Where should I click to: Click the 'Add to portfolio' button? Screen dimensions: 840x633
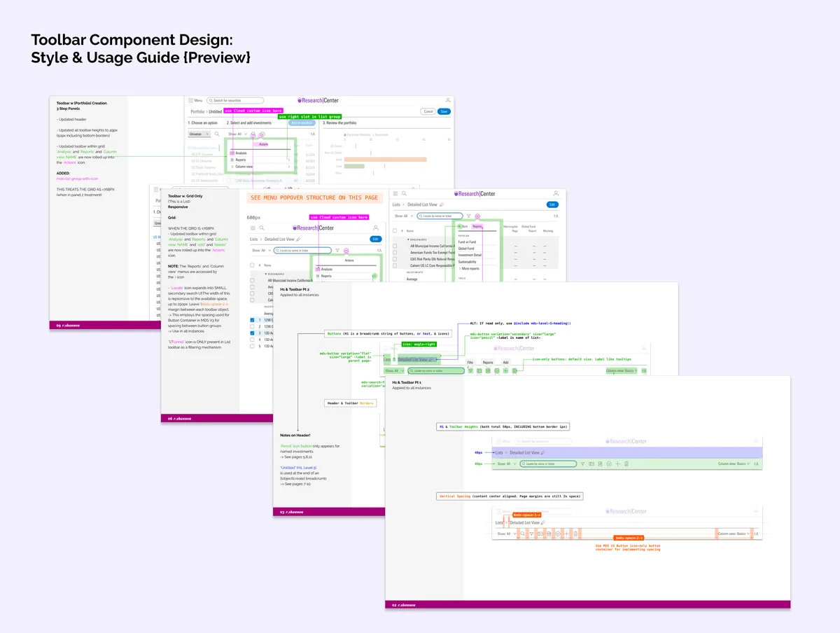click(x=302, y=123)
